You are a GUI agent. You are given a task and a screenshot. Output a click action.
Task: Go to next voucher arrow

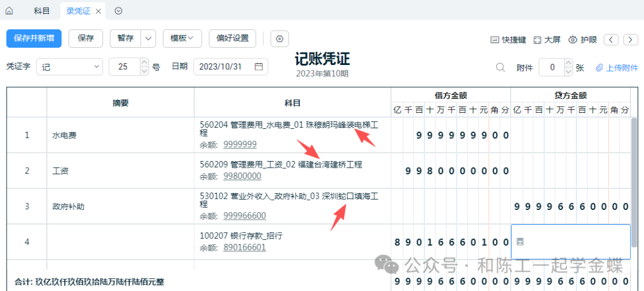(630, 39)
